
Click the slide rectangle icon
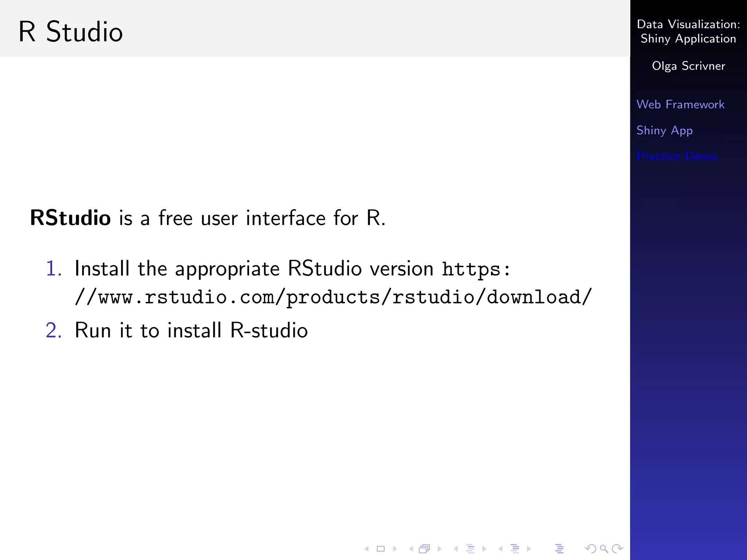380,548
